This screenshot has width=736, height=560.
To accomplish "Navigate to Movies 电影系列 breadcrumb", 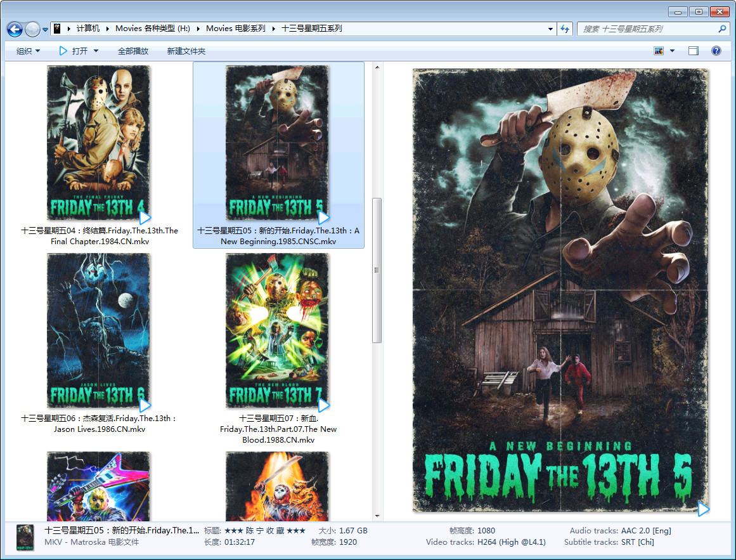I will 236,29.
